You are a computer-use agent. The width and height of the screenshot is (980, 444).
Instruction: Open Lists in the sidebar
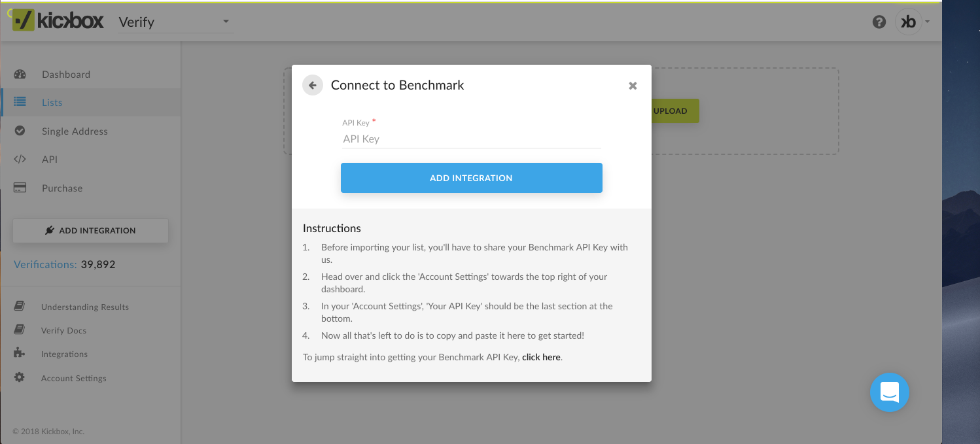pyautogui.click(x=52, y=103)
